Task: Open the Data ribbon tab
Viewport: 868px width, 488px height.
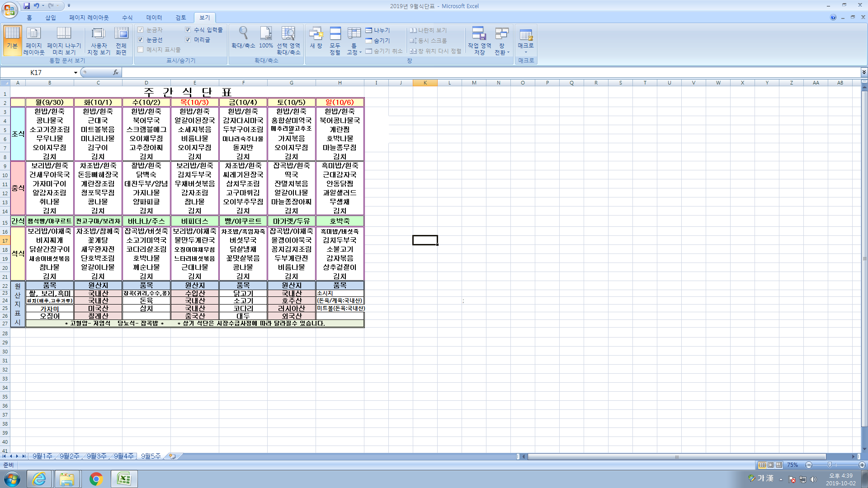Action: click(x=154, y=18)
